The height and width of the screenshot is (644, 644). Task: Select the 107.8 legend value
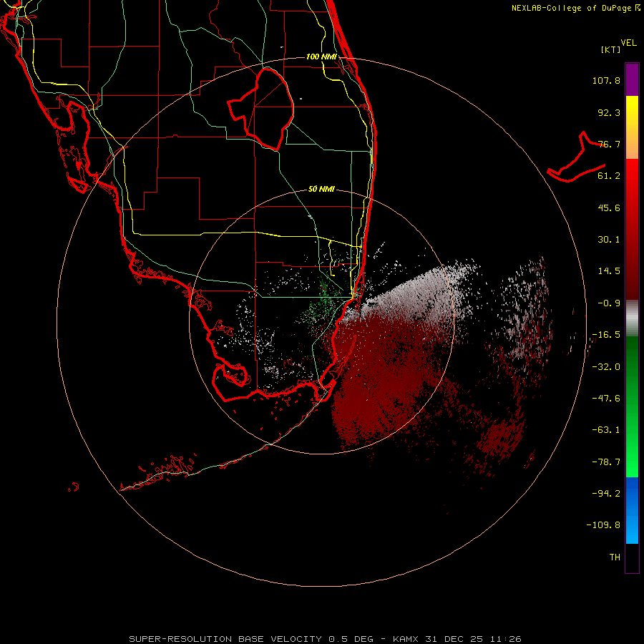click(606, 80)
